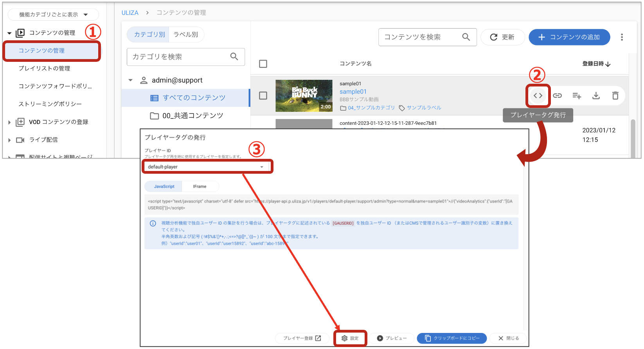Click add-to-playlist icon for sample01
This screenshot has height=349, width=644.
577,95
